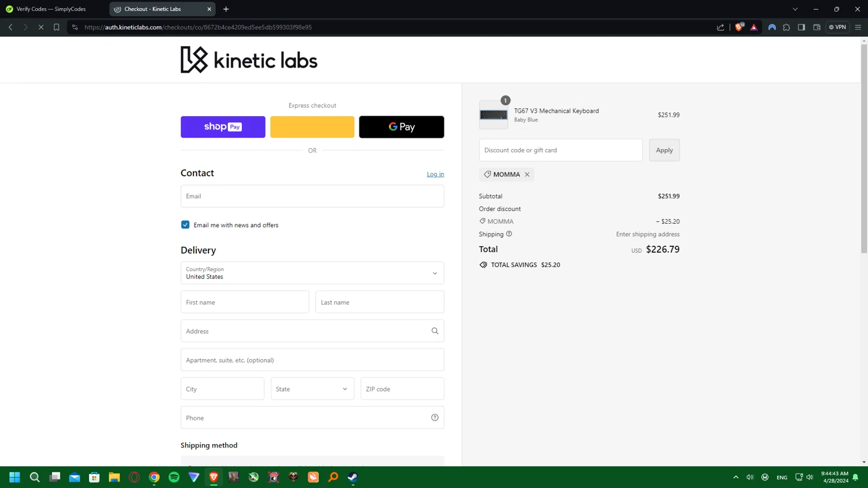868x488 pixels.
Task: Click the $226.79 total amount
Action: click(x=663, y=249)
